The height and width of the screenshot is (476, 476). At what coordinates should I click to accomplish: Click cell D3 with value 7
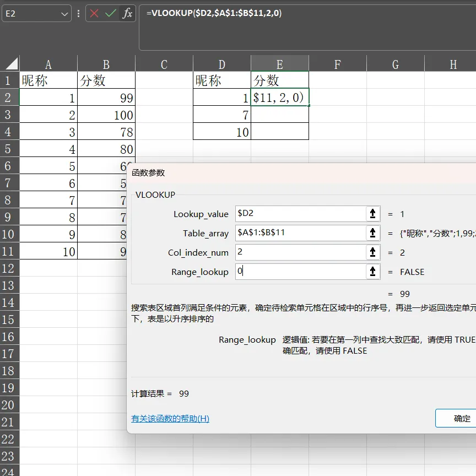222,115
